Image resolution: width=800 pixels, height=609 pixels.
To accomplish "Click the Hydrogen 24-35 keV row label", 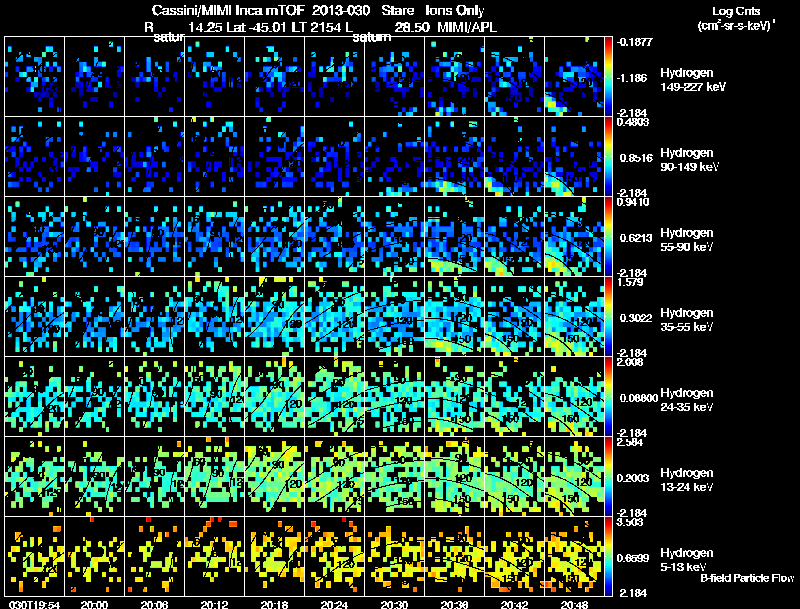I will [687, 400].
